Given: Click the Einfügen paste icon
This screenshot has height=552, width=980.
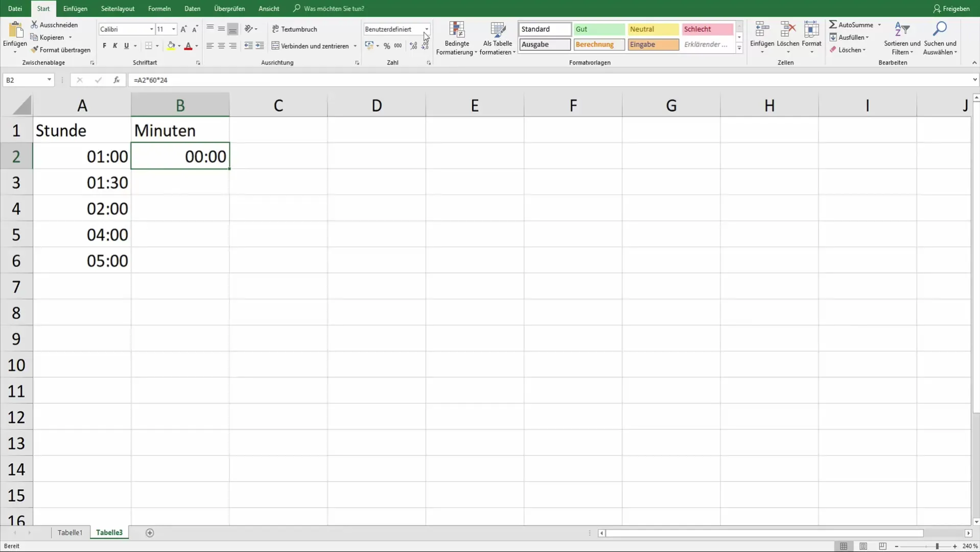Looking at the screenshot, I should (15, 30).
